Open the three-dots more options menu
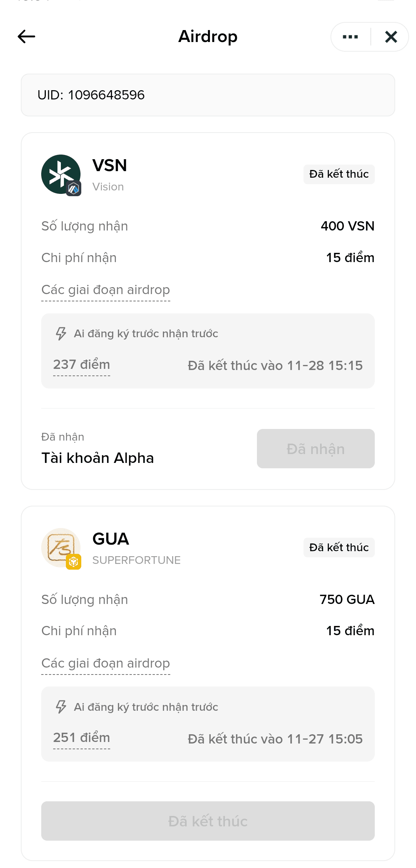The width and height of the screenshot is (416, 868). tap(350, 37)
